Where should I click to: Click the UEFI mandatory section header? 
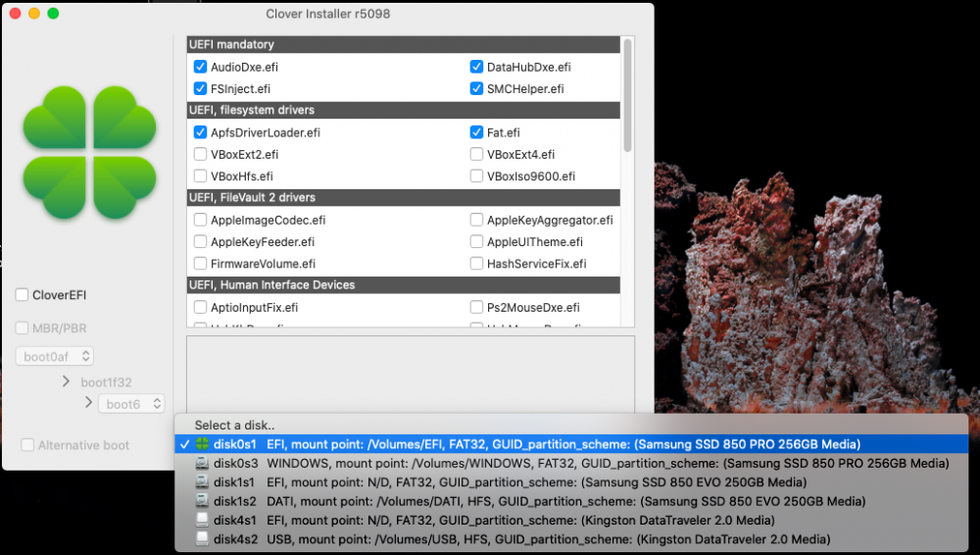tap(404, 44)
